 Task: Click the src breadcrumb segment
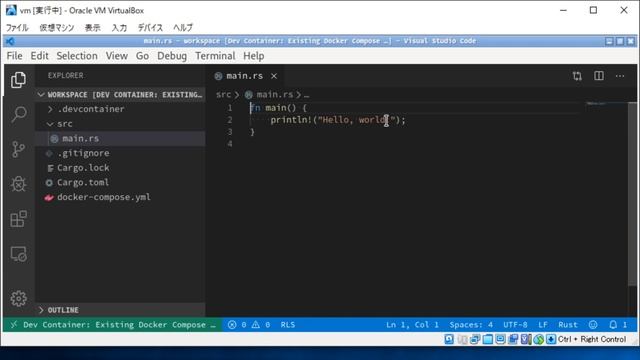click(223, 95)
